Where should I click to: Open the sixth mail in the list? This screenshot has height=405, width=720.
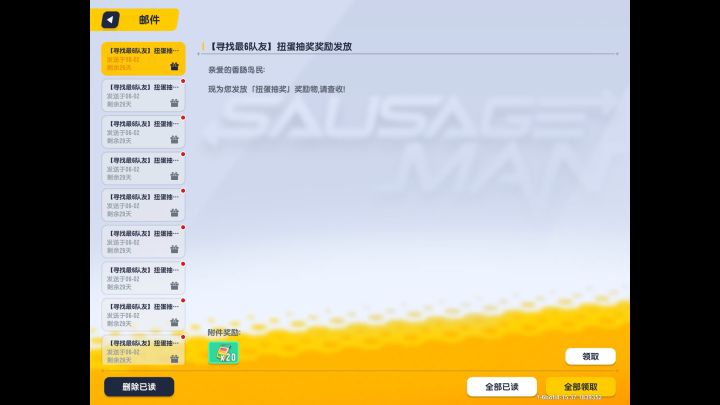(143, 242)
